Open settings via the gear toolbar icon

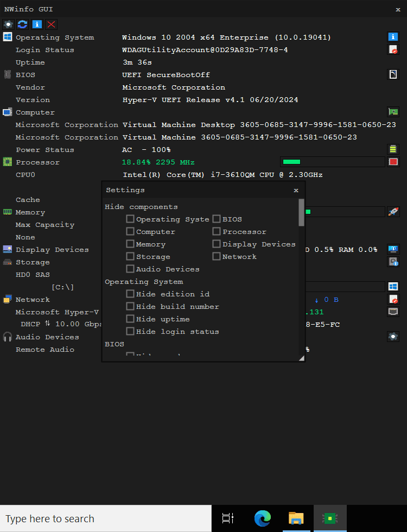pos(8,24)
